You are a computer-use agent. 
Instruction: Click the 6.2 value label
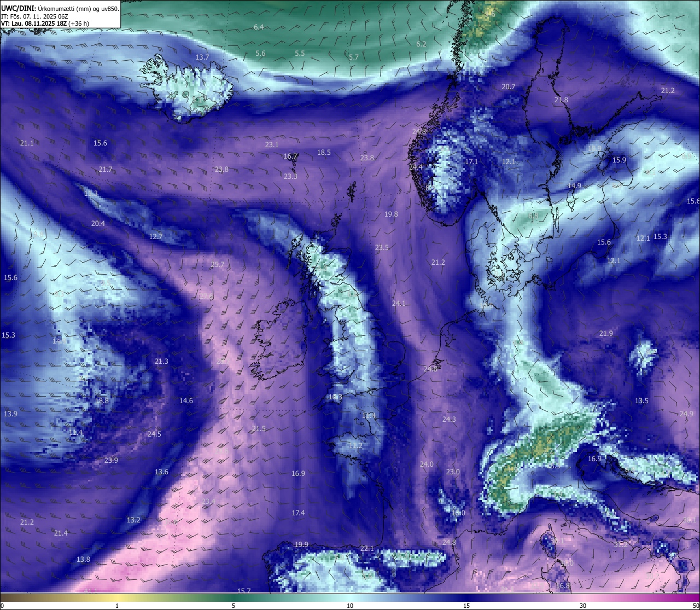click(x=421, y=44)
